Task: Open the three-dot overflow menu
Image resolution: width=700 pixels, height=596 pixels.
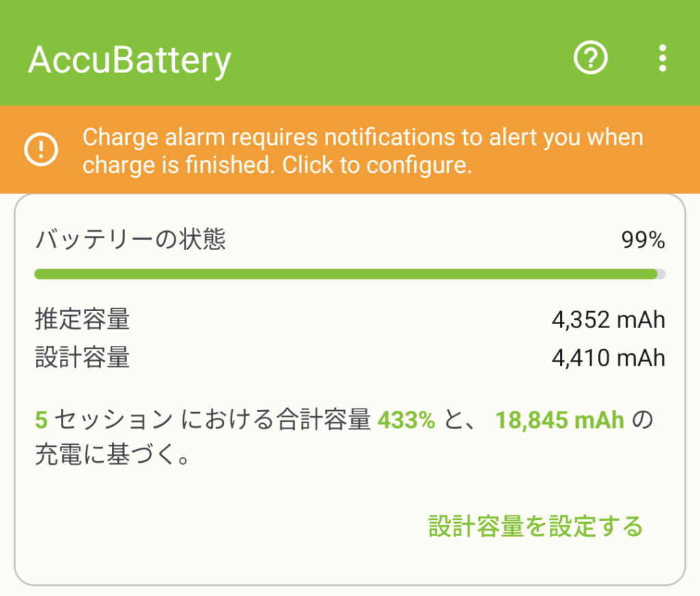Action: pyautogui.click(x=662, y=59)
